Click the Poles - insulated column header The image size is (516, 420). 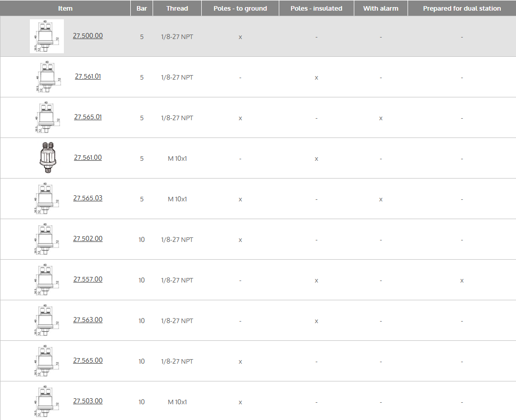point(316,8)
